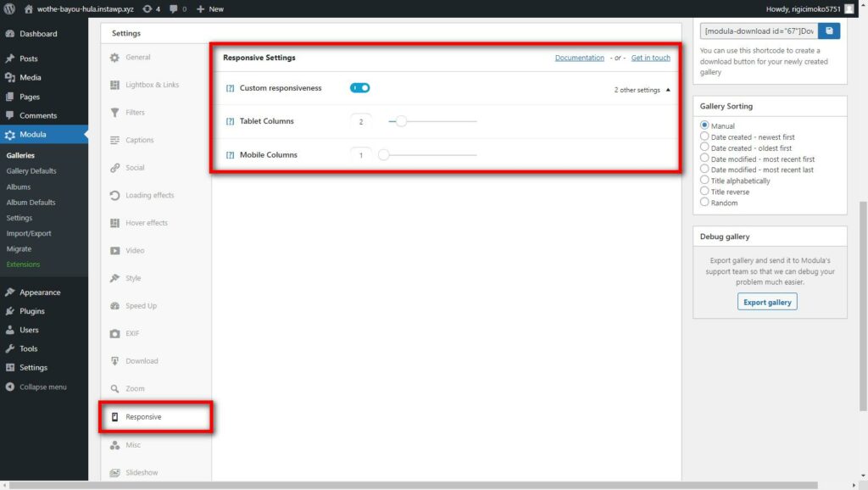Click the help icon beside Tablet Columns
The width and height of the screenshot is (868, 490).
click(230, 121)
